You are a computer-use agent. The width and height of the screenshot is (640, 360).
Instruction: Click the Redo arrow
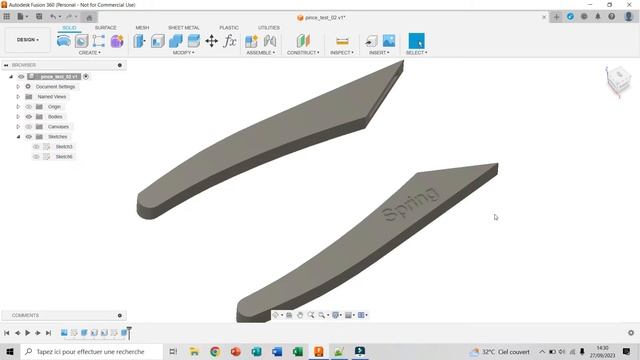69,17
